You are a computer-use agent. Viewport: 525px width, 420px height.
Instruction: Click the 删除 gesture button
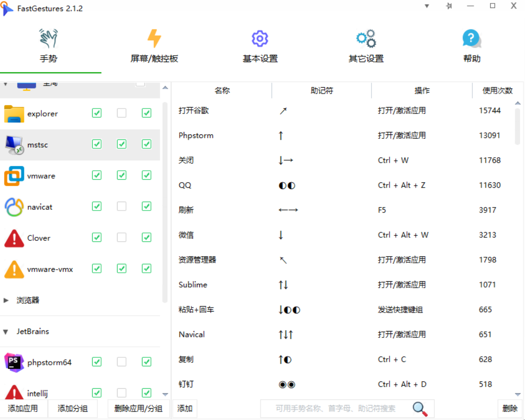coord(510,409)
